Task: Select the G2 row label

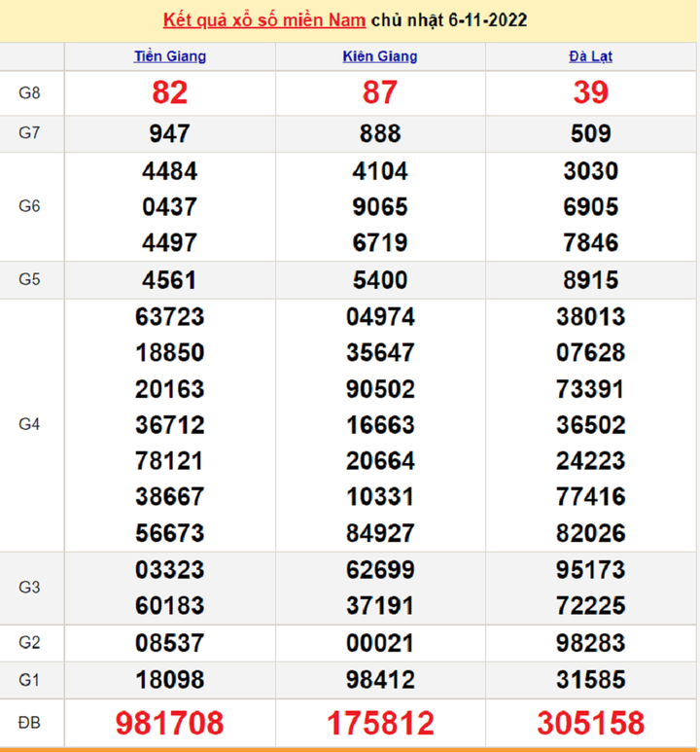Action: click(30, 642)
